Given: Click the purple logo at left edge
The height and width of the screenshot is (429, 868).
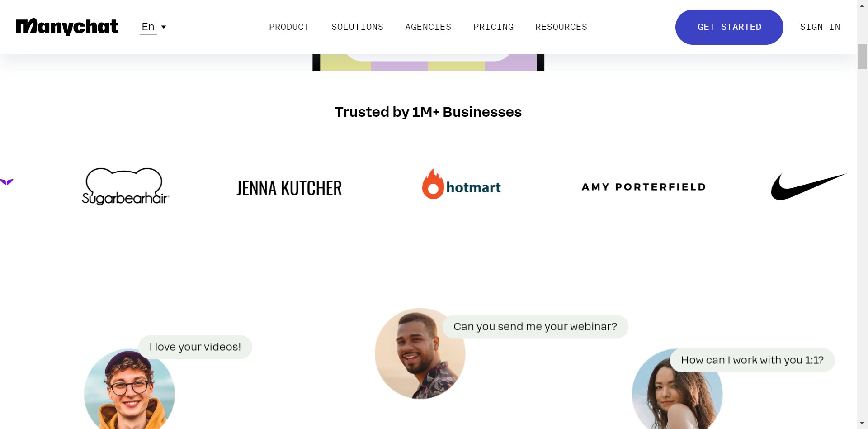Looking at the screenshot, I should point(6,182).
